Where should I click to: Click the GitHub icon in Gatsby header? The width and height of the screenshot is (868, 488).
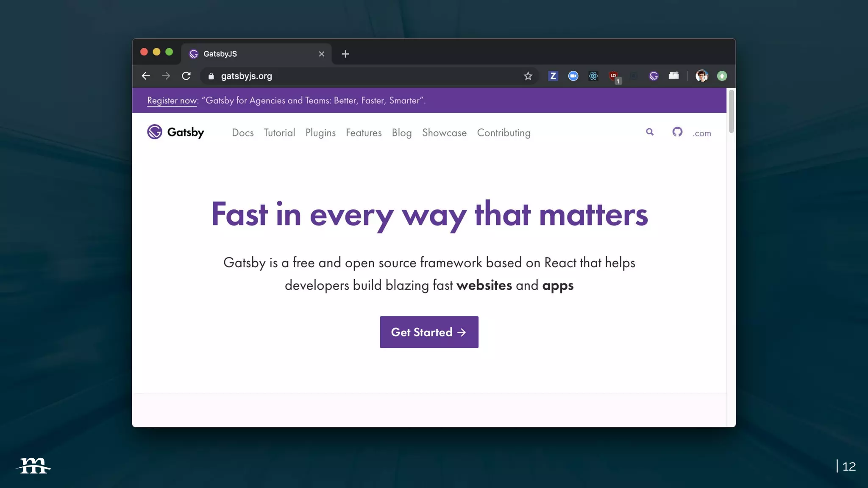click(x=677, y=132)
